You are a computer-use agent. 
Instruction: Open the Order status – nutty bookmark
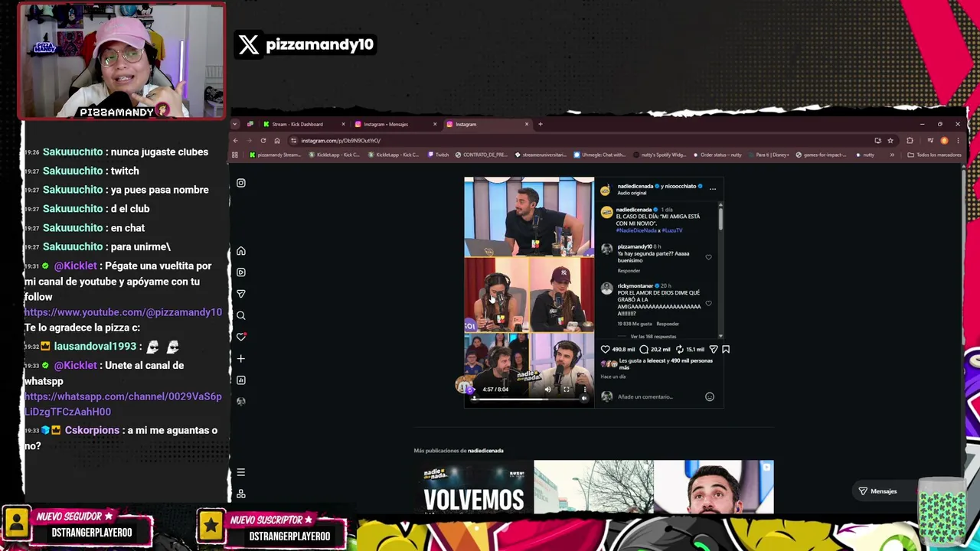pyautogui.click(x=718, y=155)
